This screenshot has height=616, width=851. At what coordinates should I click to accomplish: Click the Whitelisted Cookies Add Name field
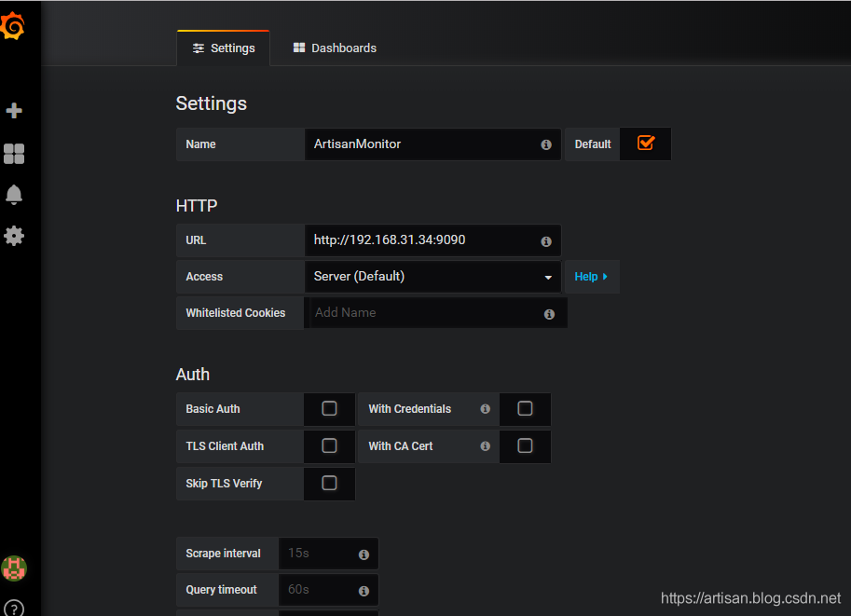pyautogui.click(x=424, y=313)
